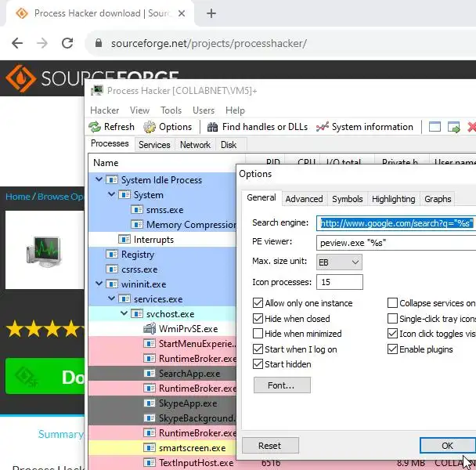
Task: Toggle Icon click toggles visibility
Action: (392, 334)
